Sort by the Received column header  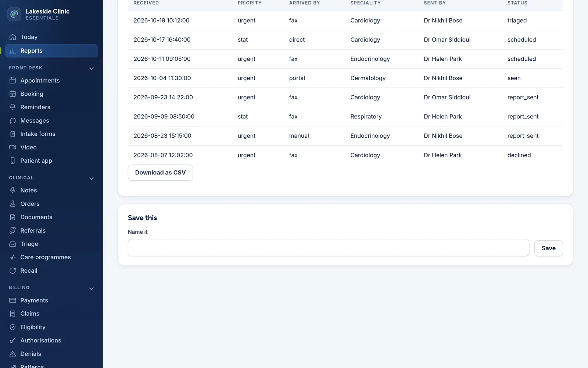point(146,3)
